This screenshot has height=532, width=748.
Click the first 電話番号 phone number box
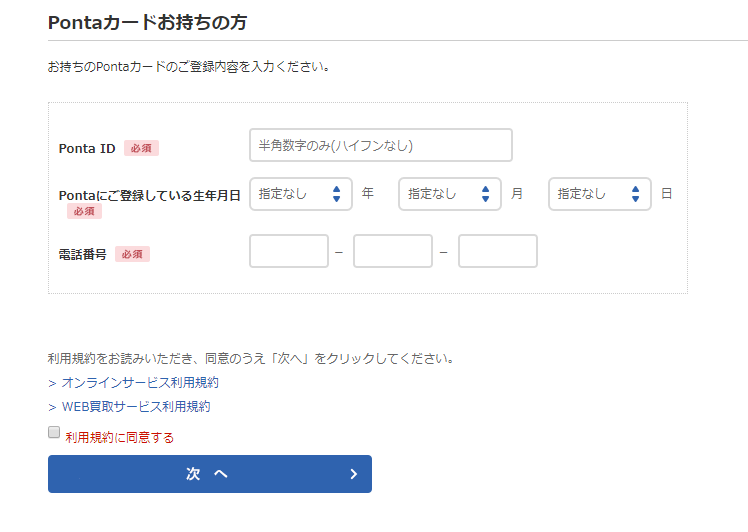coord(289,251)
